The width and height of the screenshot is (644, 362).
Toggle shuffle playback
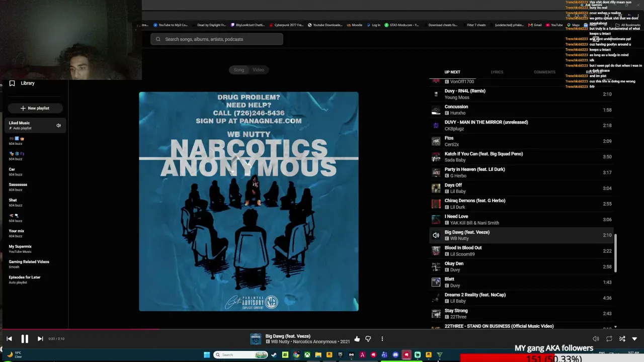[622, 339]
